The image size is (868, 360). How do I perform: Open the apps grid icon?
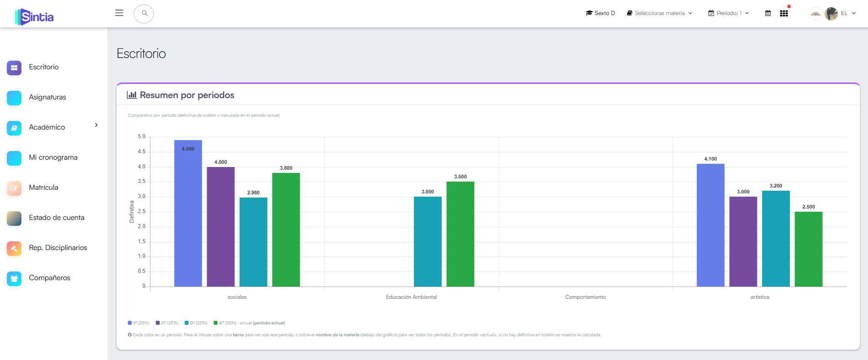coord(784,13)
